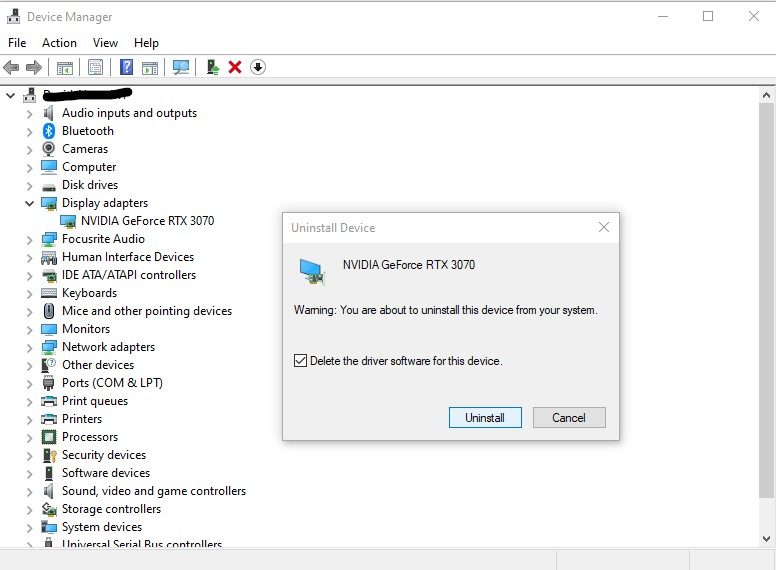The width and height of the screenshot is (776, 570).
Task: Click the scrollbar down arrow
Action: (767, 539)
